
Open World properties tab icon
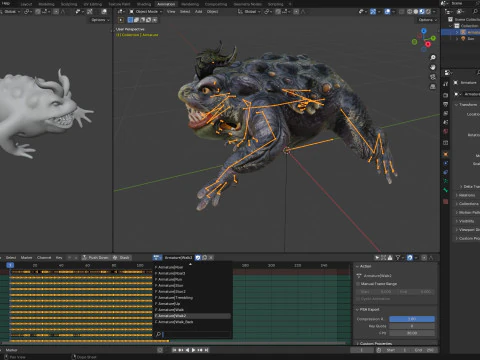click(x=446, y=132)
